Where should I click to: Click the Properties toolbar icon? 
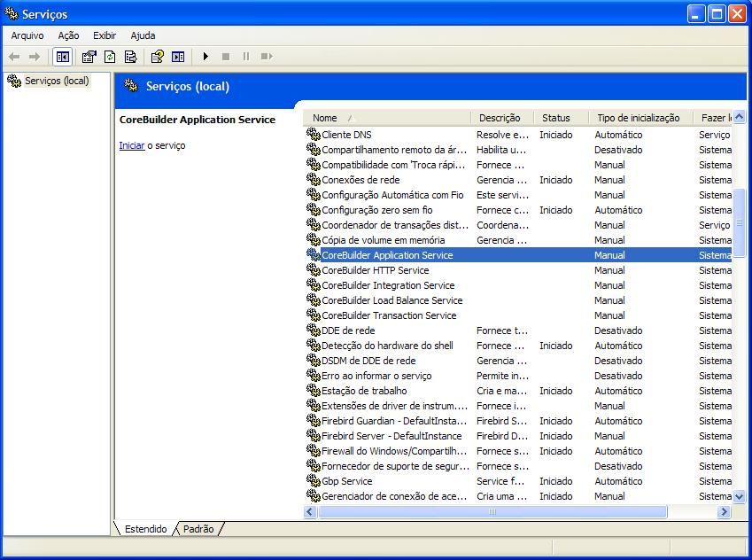click(89, 57)
